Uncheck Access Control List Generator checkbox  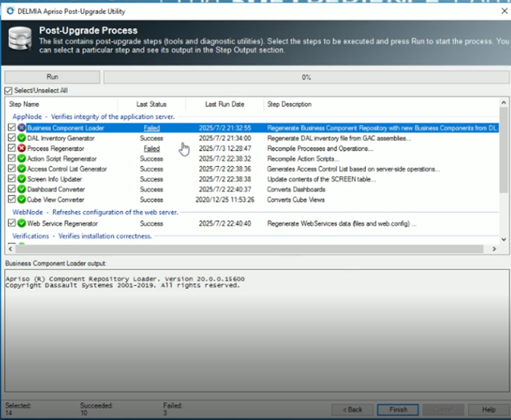[x=11, y=169]
